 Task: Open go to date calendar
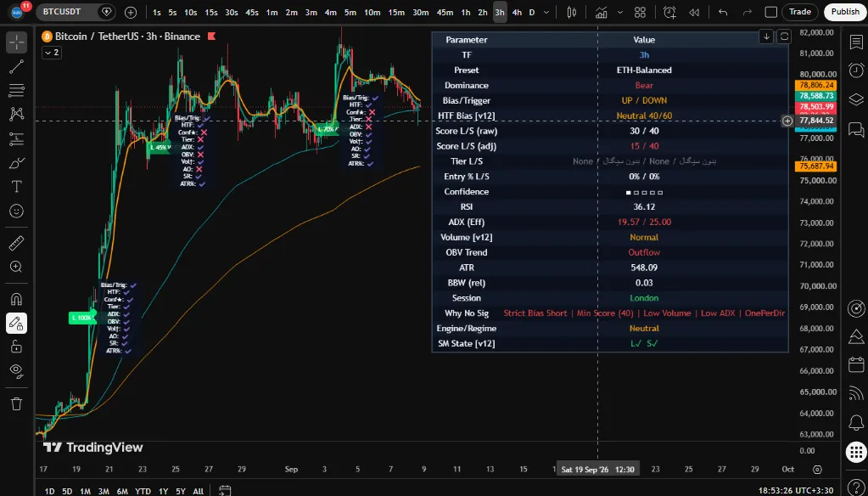[224, 490]
